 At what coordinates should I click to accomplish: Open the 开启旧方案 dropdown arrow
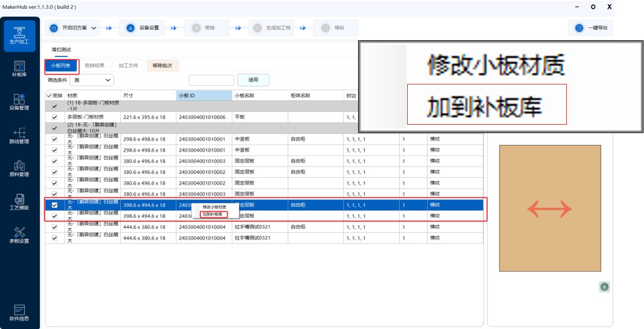94,28
